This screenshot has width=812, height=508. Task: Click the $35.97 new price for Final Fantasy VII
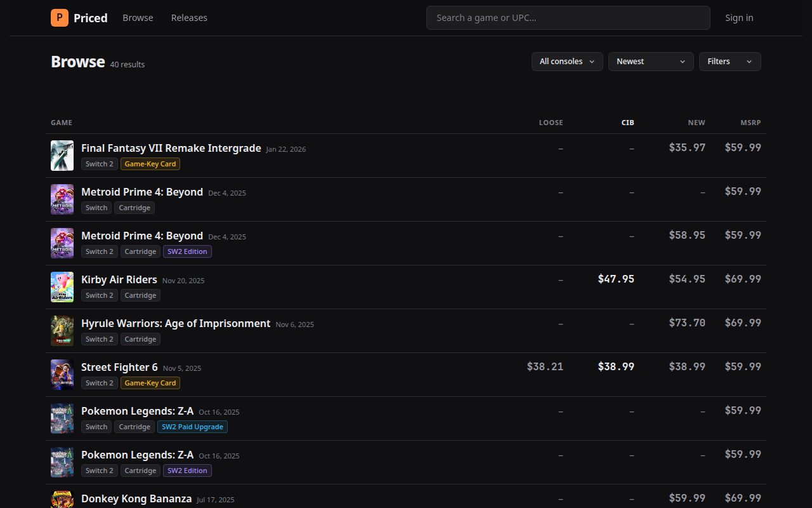pyautogui.click(x=687, y=147)
